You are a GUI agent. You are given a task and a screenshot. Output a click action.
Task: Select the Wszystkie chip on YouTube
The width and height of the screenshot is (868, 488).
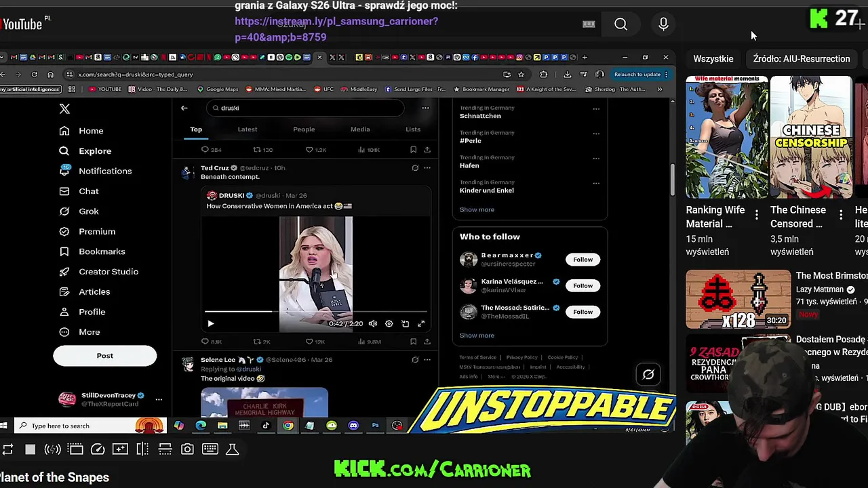coord(713,59)
